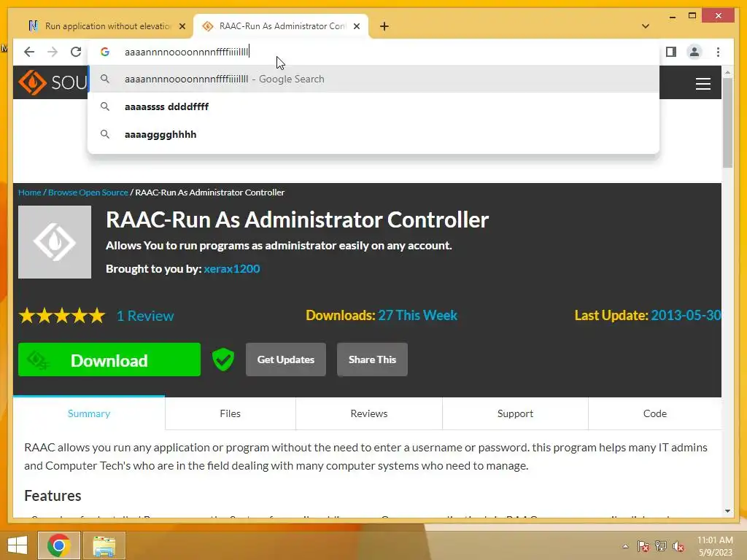Click the browser forward arrow
Screen dimensions: 747x560
coord(53,52)
